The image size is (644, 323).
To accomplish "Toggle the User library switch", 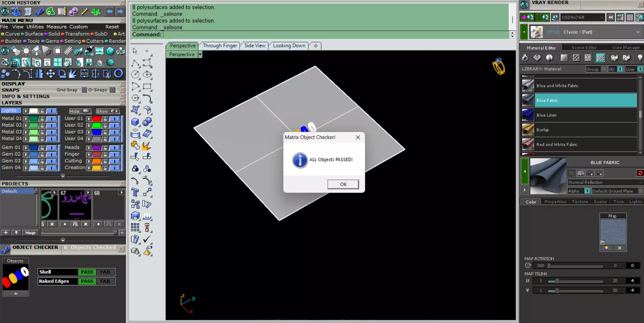I will [640, 69].
